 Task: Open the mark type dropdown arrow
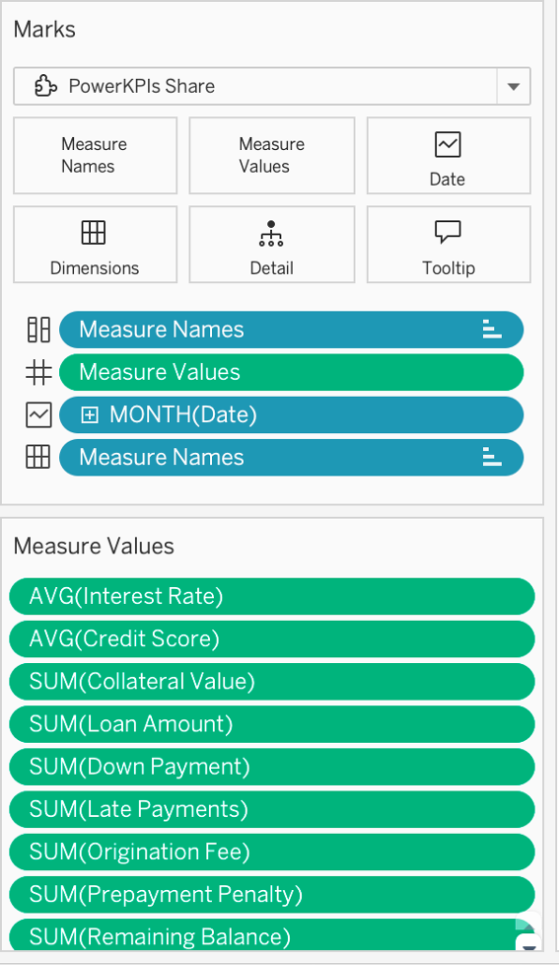(x=514, y=87)
